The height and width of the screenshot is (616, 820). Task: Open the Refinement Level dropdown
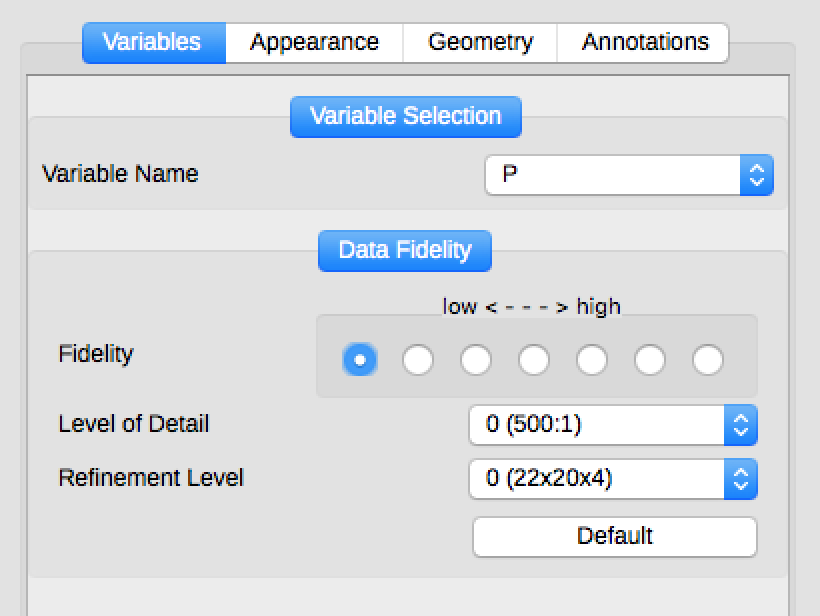pyautogui.click(x=597, y=479)
